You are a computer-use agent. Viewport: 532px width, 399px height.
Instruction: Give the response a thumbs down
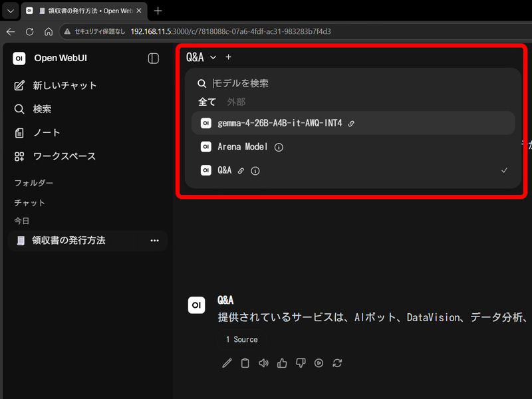coord(301,363)
